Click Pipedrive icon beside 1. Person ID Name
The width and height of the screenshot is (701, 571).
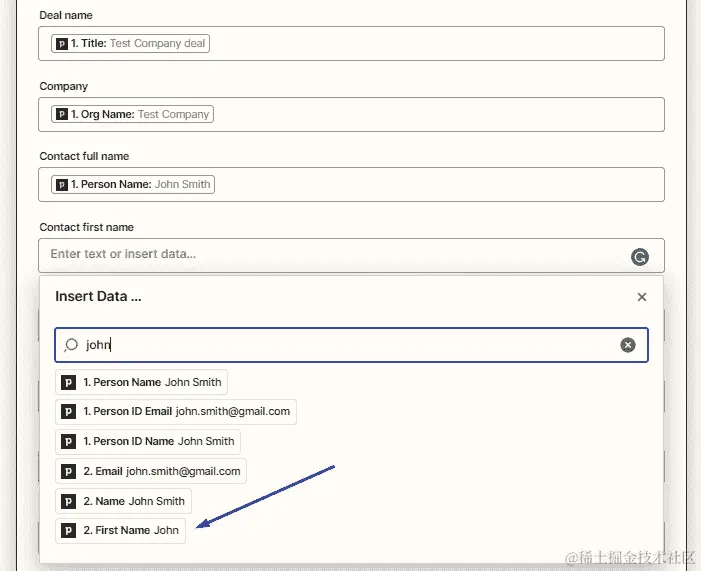click(x=68, y=441)
